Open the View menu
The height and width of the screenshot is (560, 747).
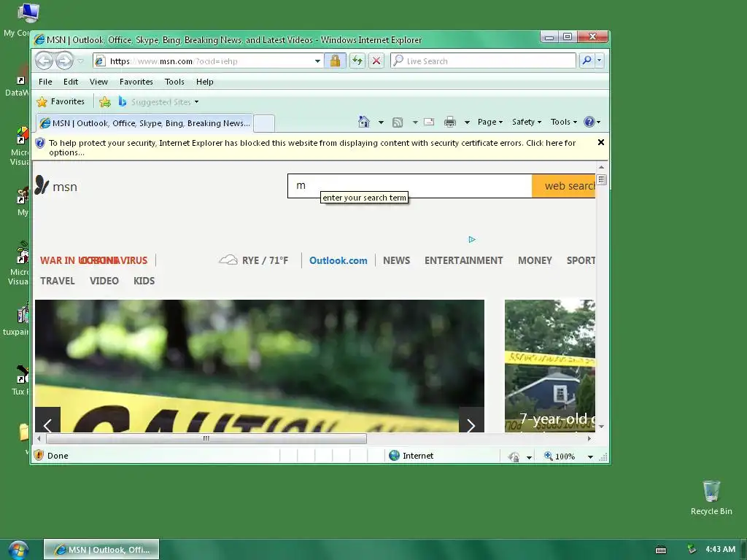coord(98,82)
